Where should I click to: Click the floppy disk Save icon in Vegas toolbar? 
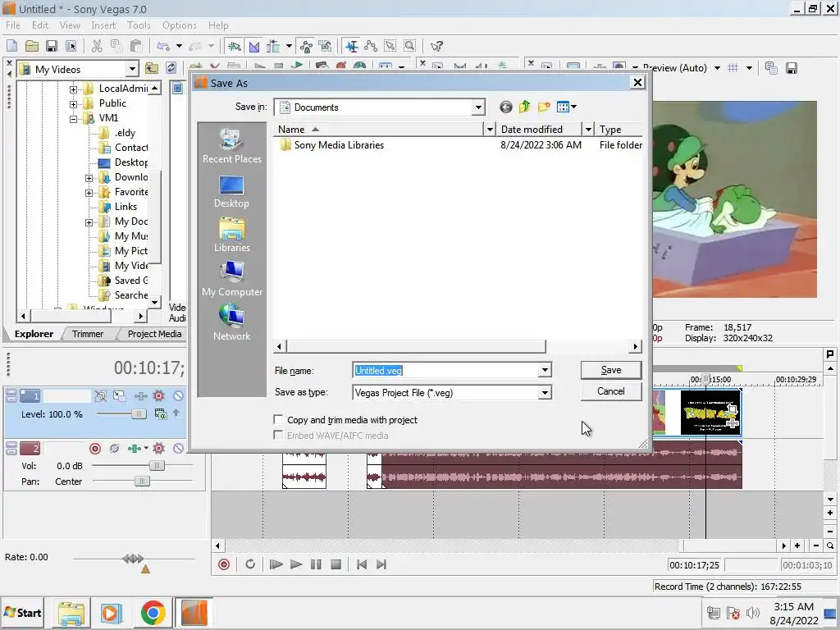pyautogui.click(x=52, y=46)
